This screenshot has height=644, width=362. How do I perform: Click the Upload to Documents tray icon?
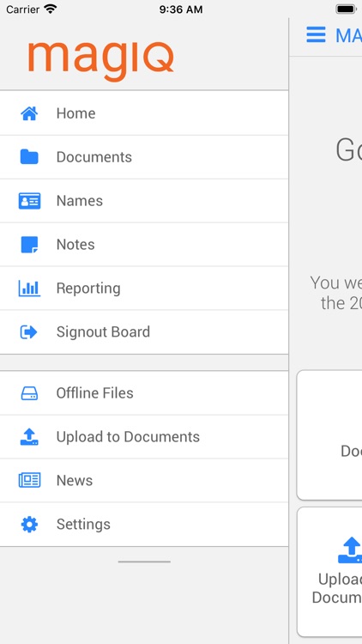(x=29, y=437)
